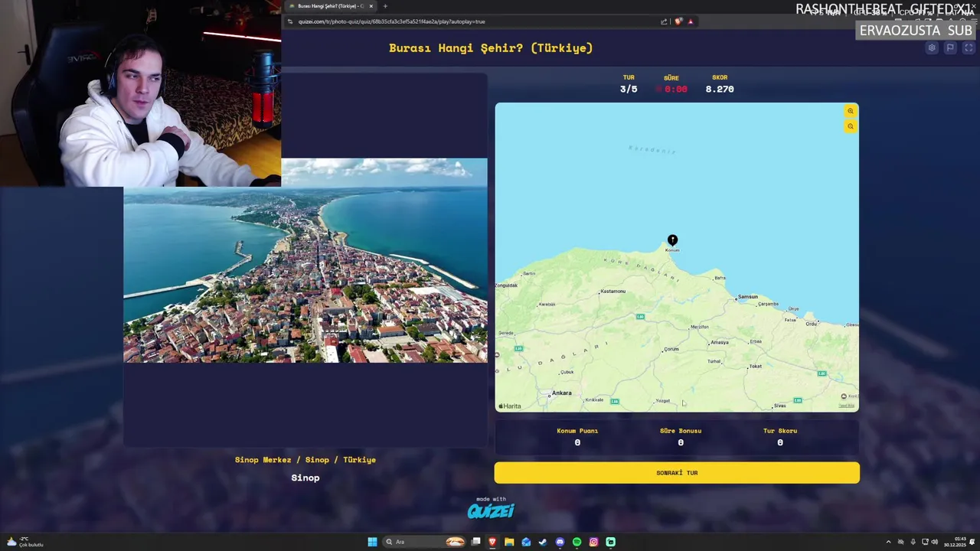Click the red timer 0:00
The image size is (980, 551).
[675, 90]
